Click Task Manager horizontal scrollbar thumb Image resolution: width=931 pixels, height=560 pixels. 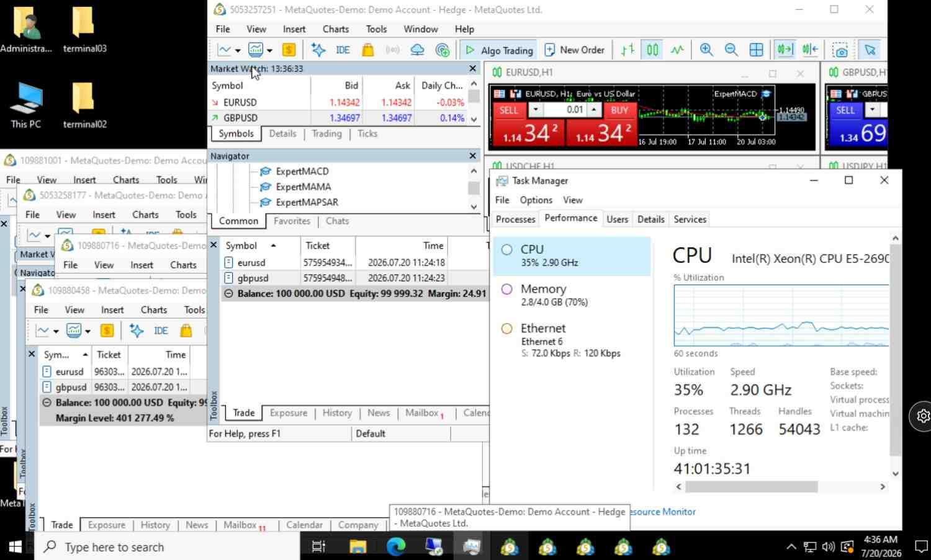(x=751, y=487)
